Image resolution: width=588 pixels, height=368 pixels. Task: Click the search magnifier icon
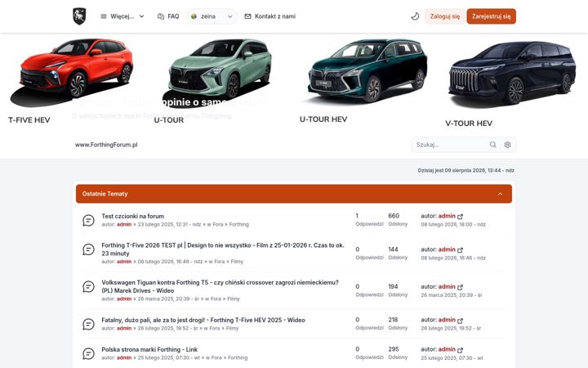click(493, 145)
